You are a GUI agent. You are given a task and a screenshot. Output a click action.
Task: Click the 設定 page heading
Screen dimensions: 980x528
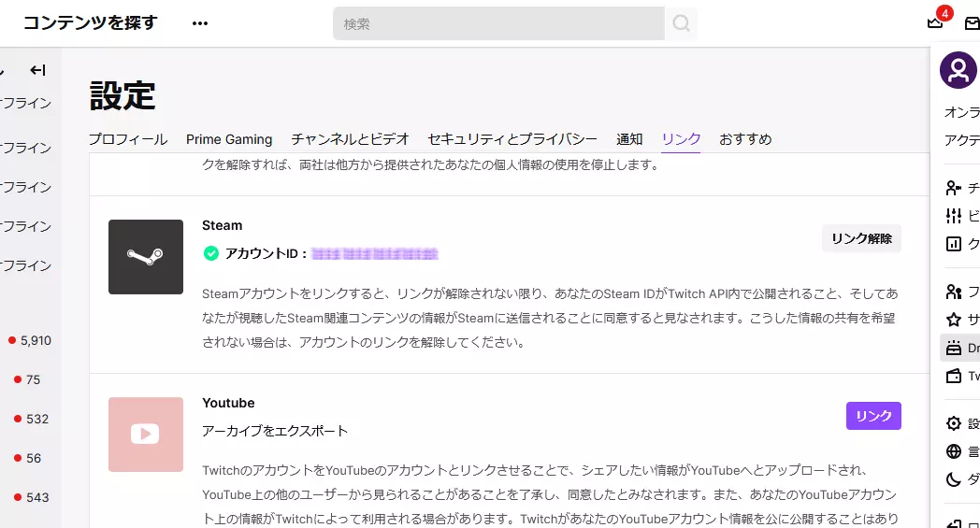(122, 95)
